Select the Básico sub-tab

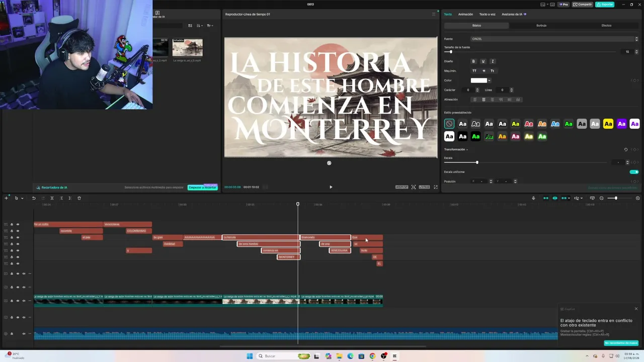click(476, 26)
